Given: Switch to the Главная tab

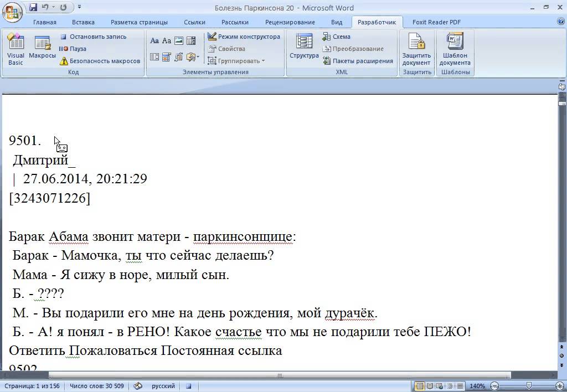Looking at the screenshot, I should coord(45,22).
